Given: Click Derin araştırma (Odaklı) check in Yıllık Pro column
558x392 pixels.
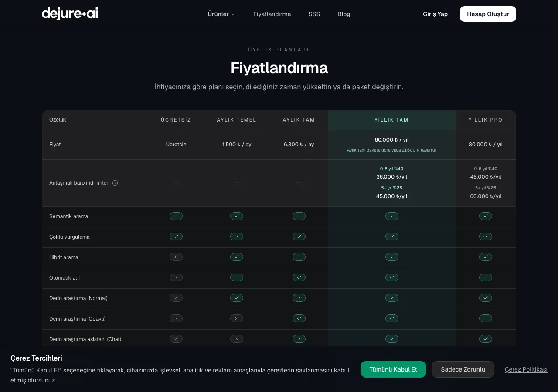Looking at the screenshot, I should point(486,318).
